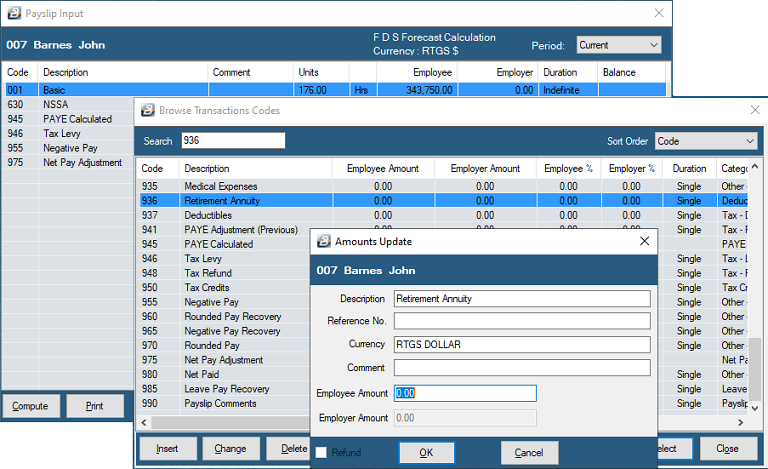
Task: Select the 936 Retirement Annuity row
Action: 444,201
